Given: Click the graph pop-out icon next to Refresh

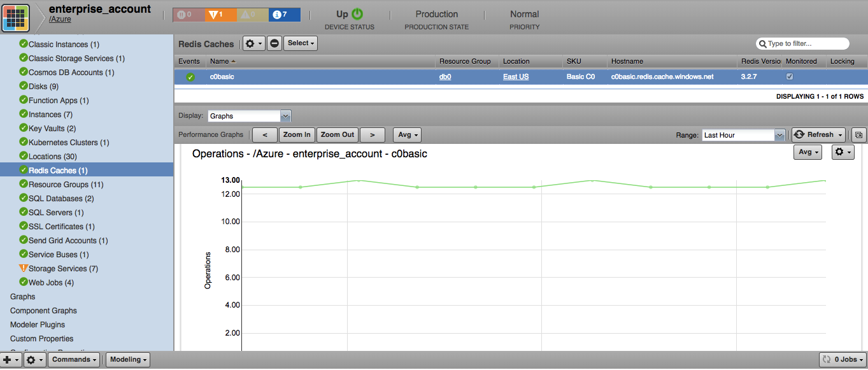Looking at the screenshot, I should (858, 135).
